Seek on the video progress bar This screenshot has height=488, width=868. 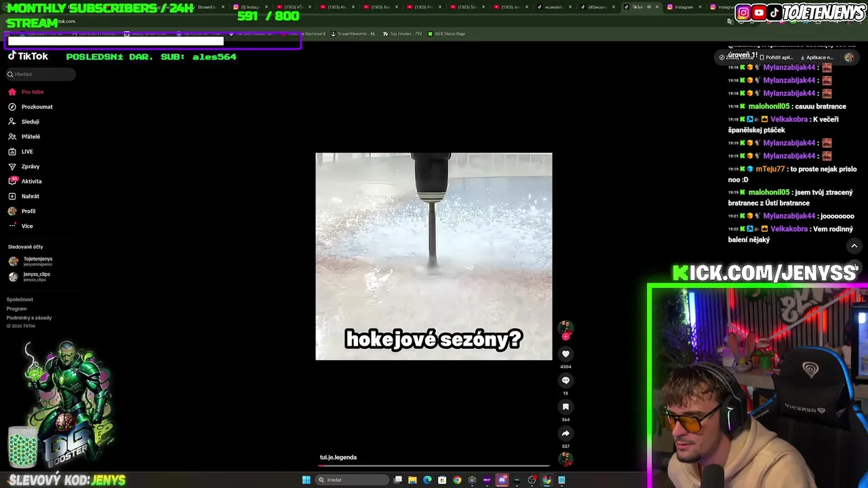(434, 466)
